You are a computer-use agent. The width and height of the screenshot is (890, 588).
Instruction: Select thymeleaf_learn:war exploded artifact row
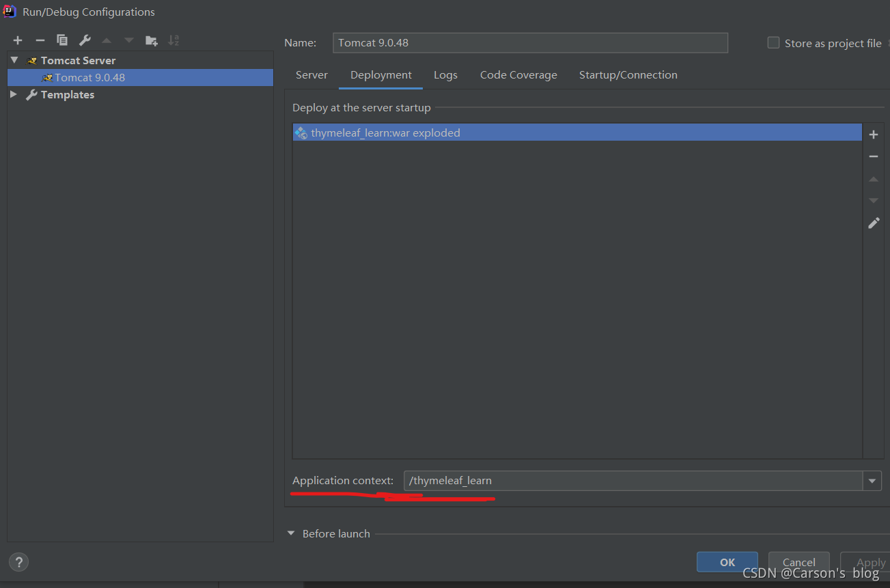(577, 132)
